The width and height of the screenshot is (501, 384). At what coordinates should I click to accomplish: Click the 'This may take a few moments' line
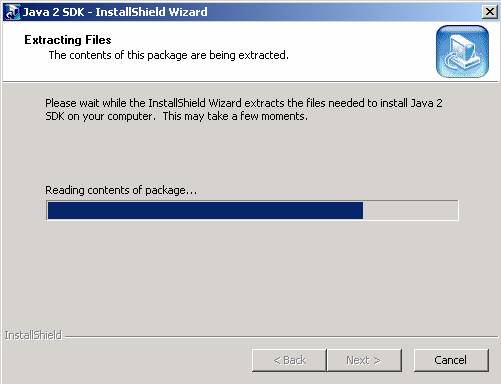click(235, 116)
